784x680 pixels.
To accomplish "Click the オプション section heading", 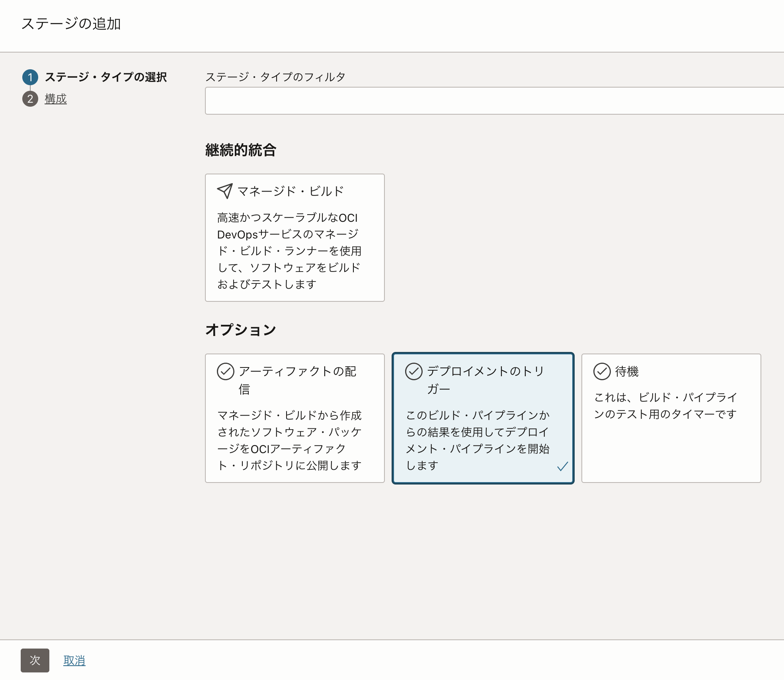I will pyautogui.click(x=241, y=330).
